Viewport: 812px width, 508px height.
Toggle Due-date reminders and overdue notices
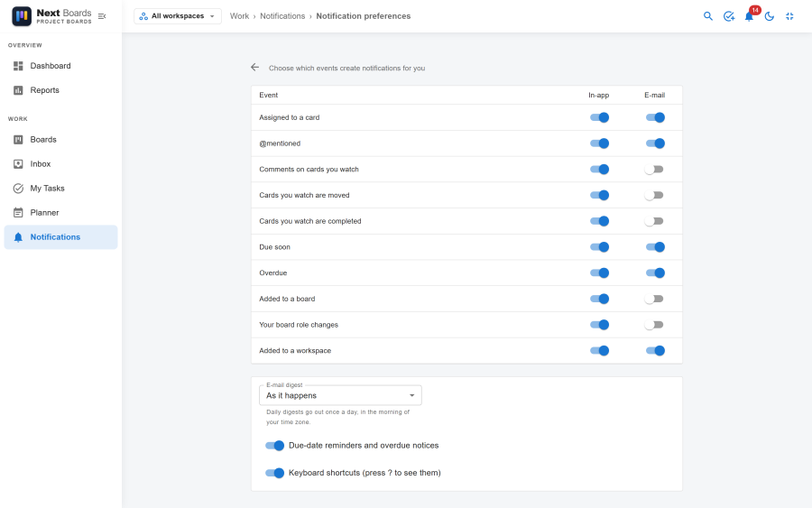click(274, 446)
